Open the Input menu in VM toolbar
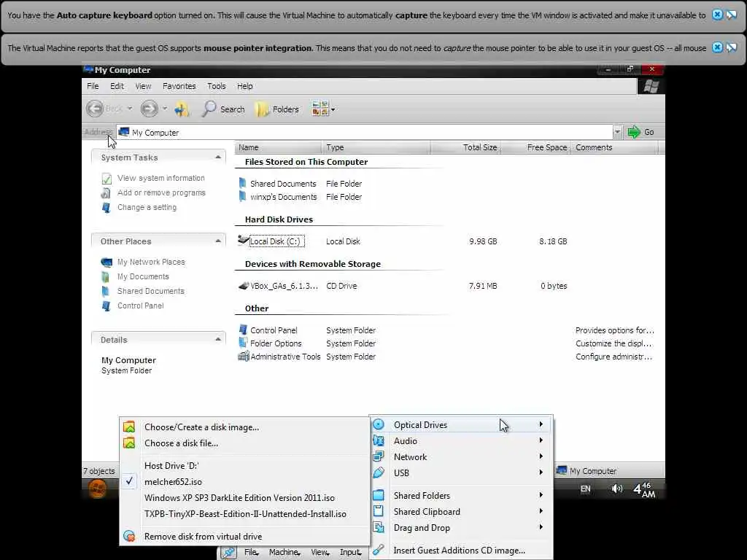This screenshot has width=747, height=560. 350,553
